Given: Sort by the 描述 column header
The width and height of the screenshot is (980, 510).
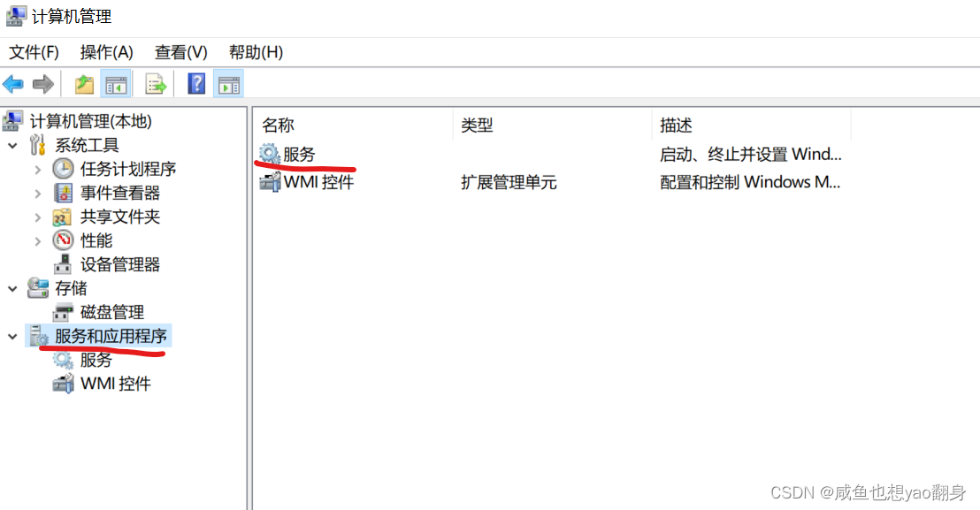Looking at the screenshot, I should point(751,125).
